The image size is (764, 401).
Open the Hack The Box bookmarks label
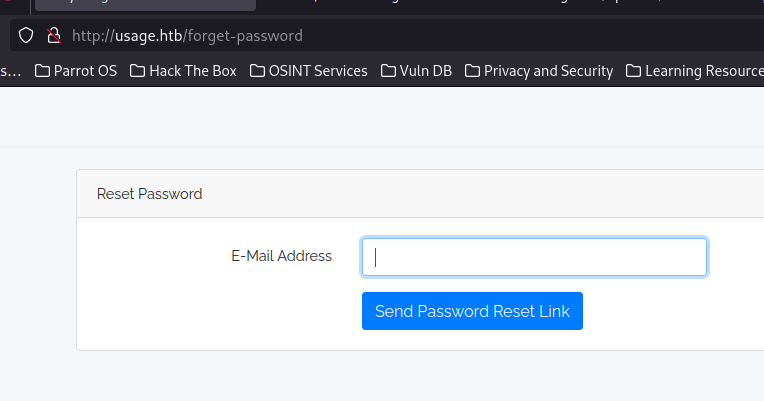(191, 71)
